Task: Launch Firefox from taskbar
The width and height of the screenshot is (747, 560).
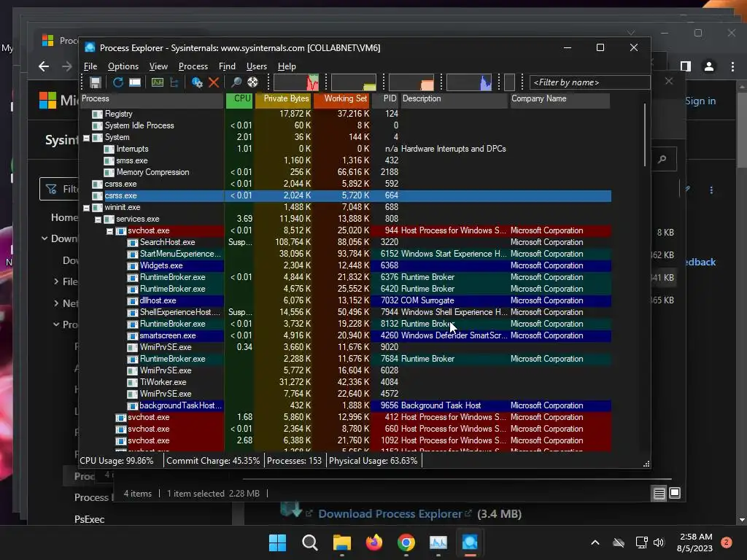Action: click(x=374, y=542)
